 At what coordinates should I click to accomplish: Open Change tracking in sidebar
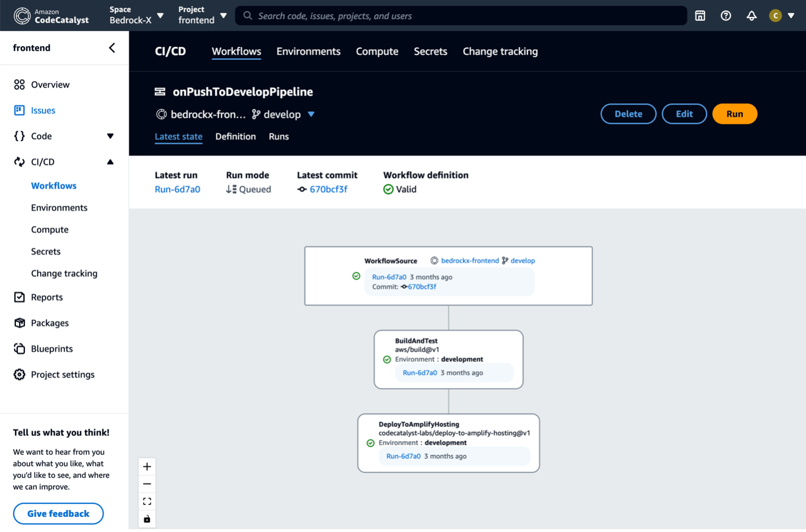coord(64,273)
